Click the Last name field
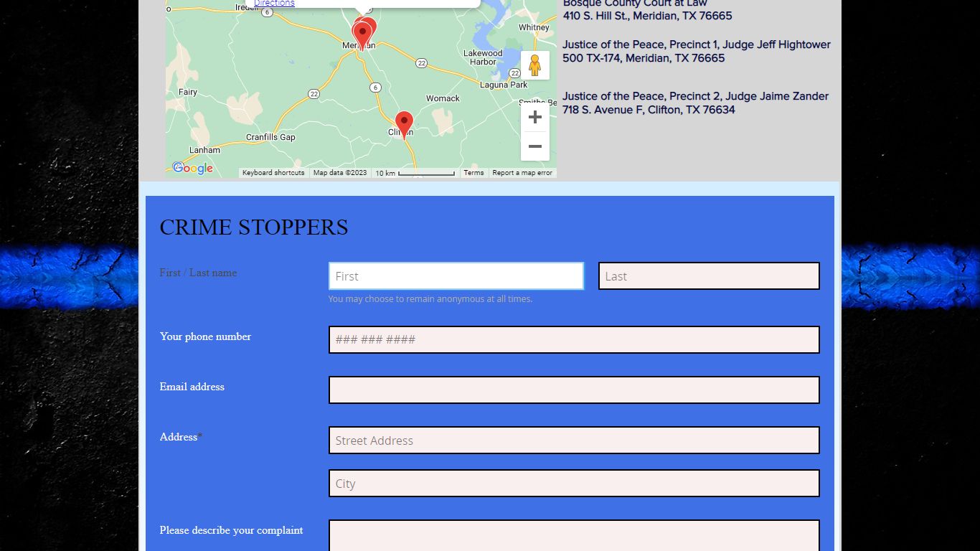Viewport: 980px width, 551px height. pos(709,276)
